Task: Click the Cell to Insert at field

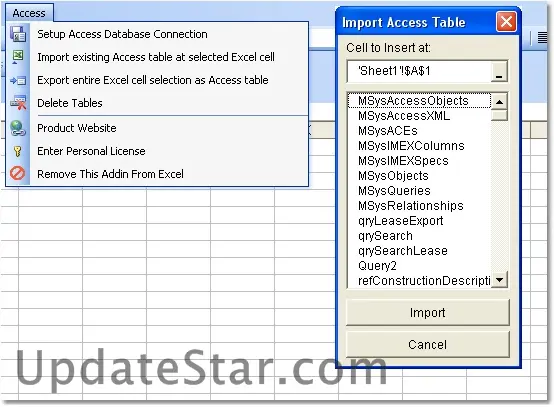Action: click(419, 71)
